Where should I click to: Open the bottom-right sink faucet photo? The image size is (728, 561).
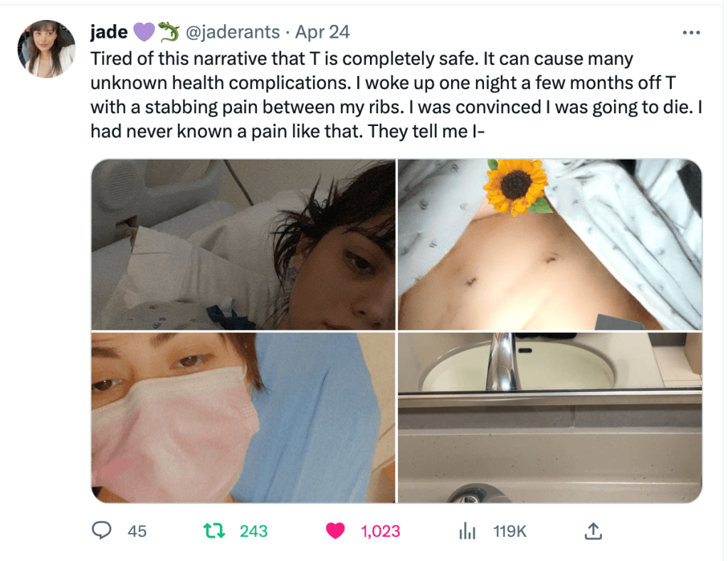point(549,418)
